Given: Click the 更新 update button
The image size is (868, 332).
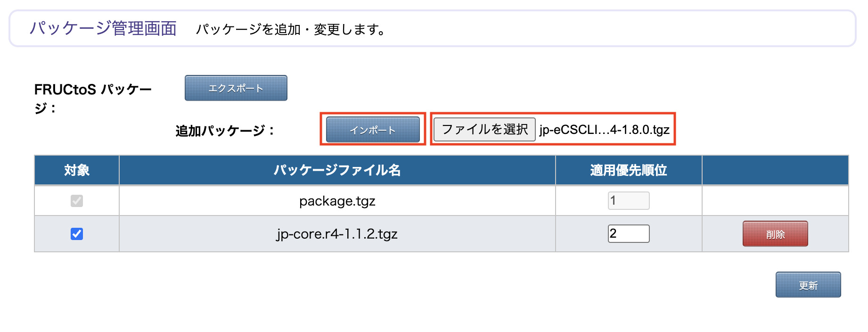Looking at the screenshot, I should point(808,284).
